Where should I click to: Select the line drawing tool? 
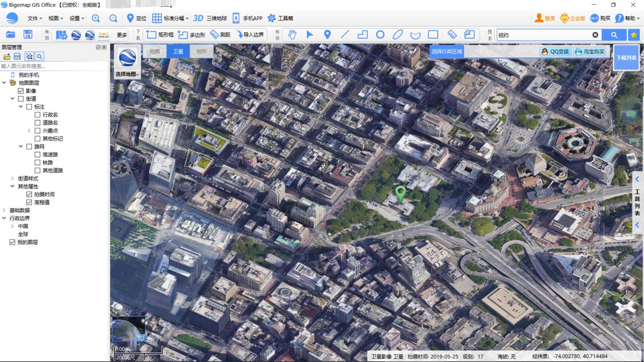coord(345,35)
